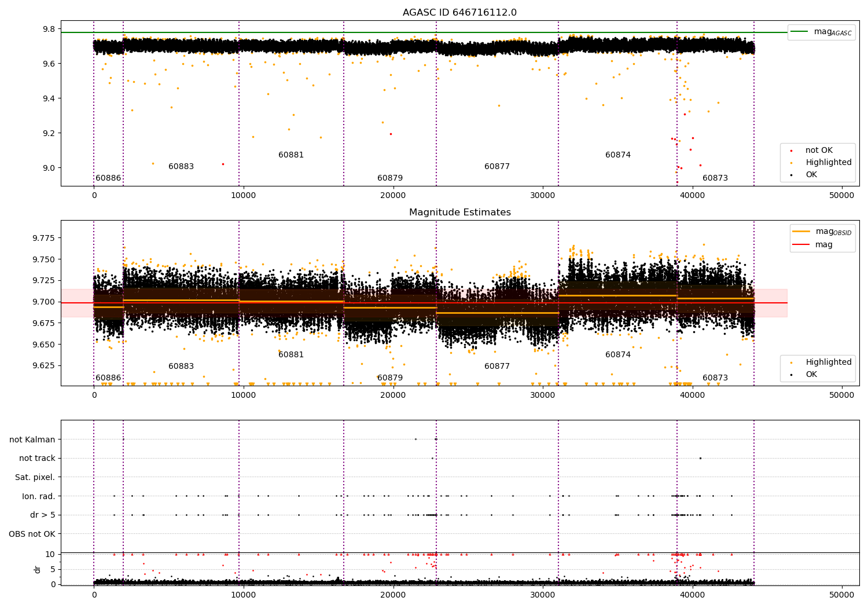Click y-axis tick 9.775 in middle panel
The width and height of the screenshot is (868, 608).
tap(44, 238)
